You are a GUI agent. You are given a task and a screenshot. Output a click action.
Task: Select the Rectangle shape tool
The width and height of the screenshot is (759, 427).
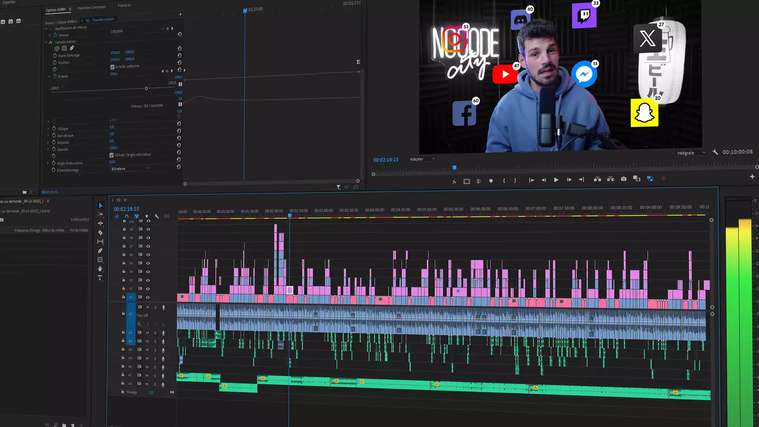[x=100, y=260]
